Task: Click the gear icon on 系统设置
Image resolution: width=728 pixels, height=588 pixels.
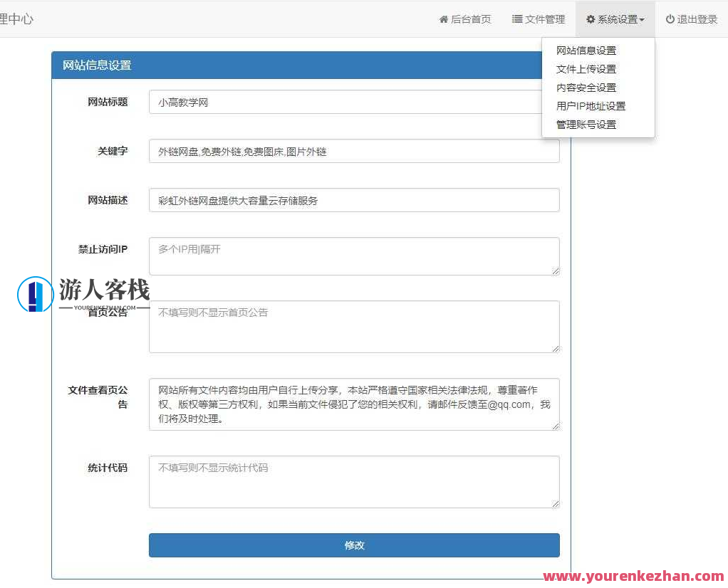Action: click(x=589, y=19)
